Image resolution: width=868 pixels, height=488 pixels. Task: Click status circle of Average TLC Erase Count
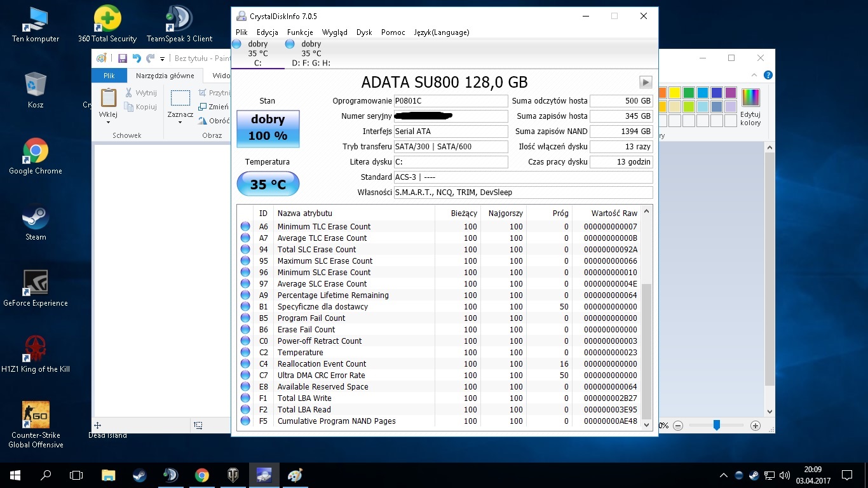(x=245, y=238)
